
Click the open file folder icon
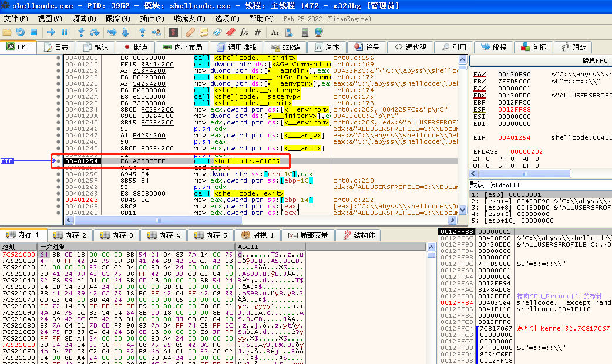(7, 32)
